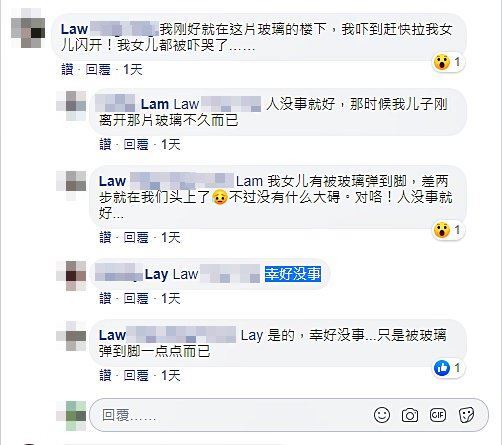Click the blurred avatar beside top comment

point(28,28)
